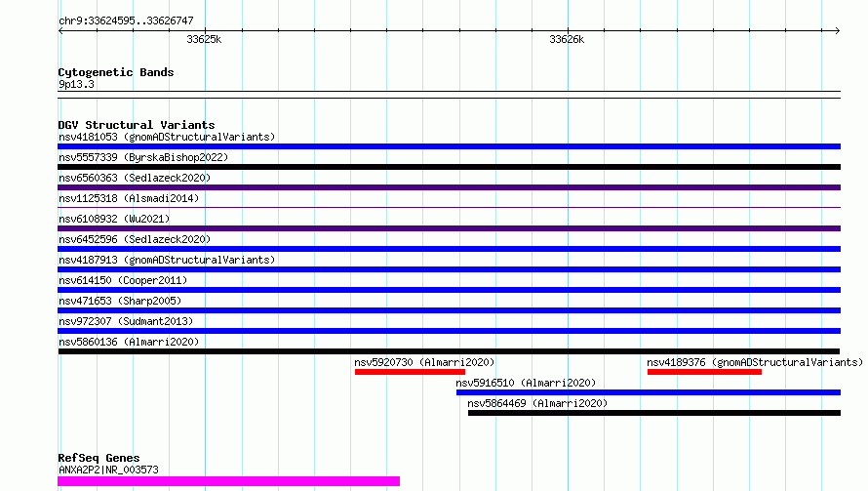Click the nsv471653 (Sharp2005) label

[x=120, y=301]
